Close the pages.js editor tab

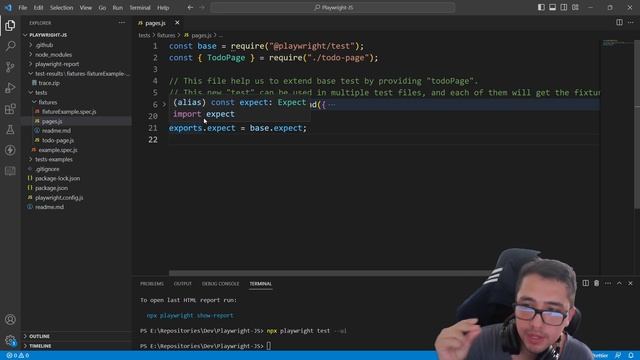(177, 22)
